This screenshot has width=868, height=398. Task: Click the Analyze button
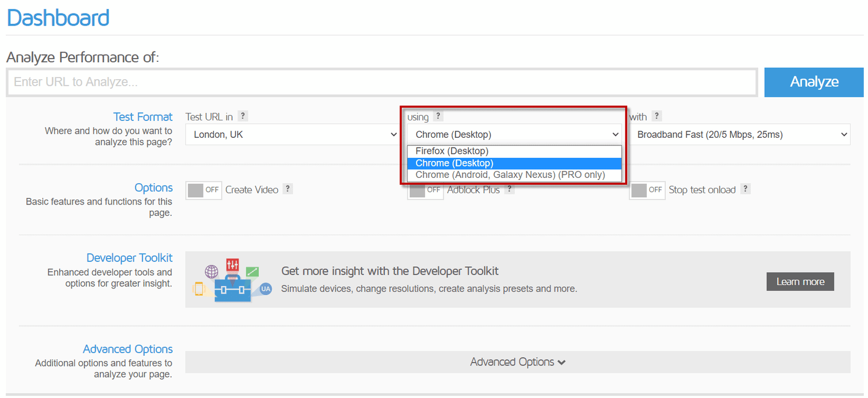814,82
